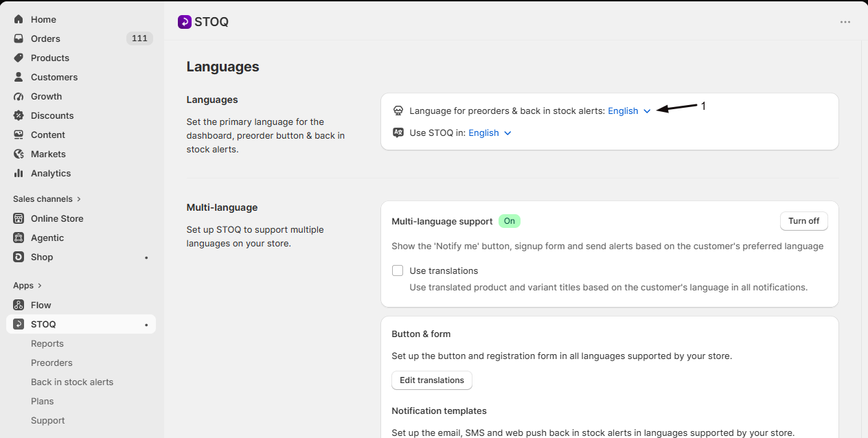This screenshot has width=868, height=438.
Task: Click the Orders inbox icon
Action: point(19,38)
